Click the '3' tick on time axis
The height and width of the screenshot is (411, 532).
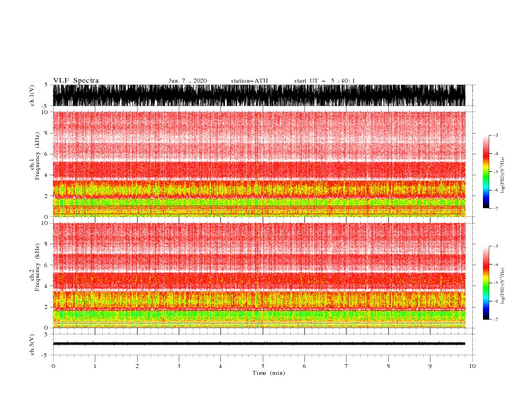pos(179,366)
